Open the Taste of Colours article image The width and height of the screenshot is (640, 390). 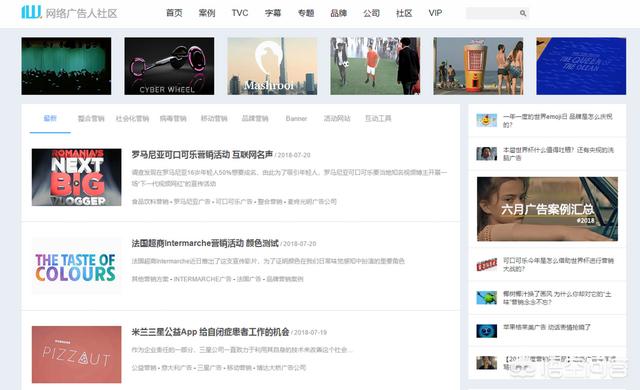(76, 266)
